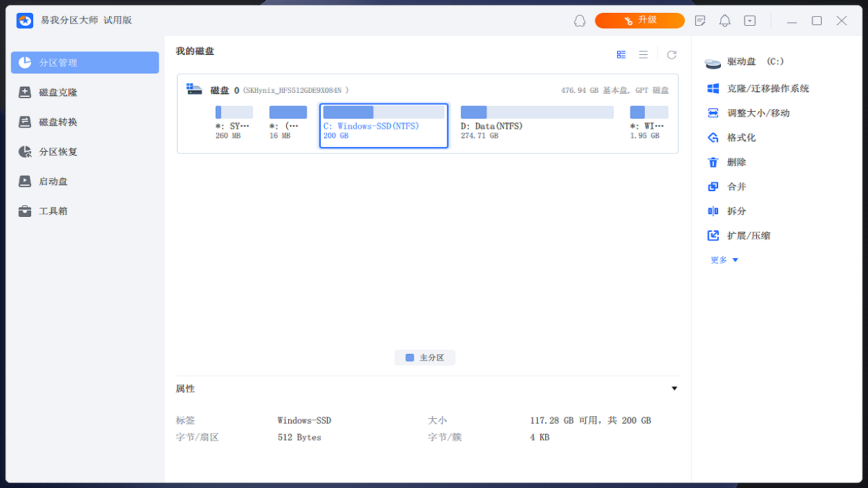
Task: Close the 易我分区大师 window
Action: click(842, 21)
